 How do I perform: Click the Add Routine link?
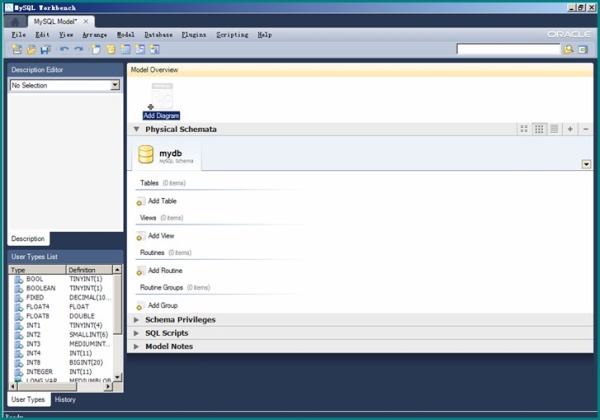[x=165, y=271]
